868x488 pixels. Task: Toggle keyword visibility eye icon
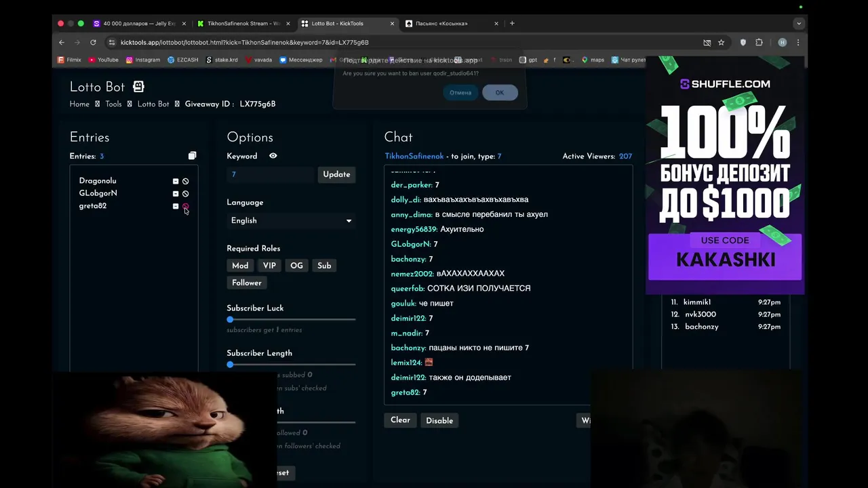(x=273, y=156)
